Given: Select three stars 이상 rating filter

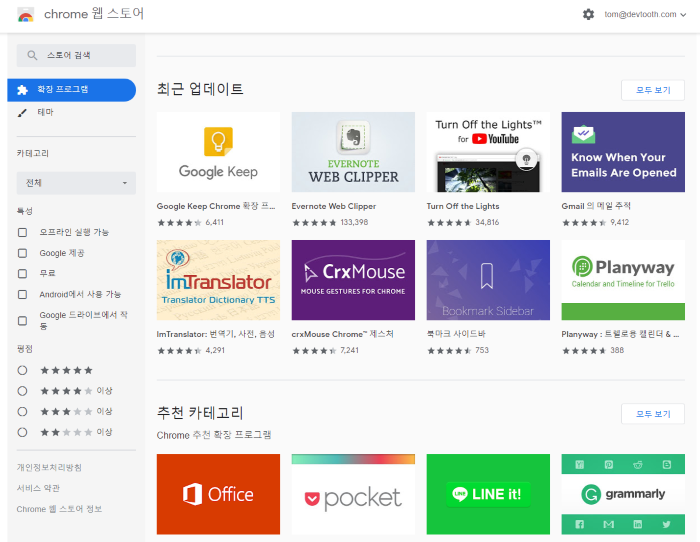Looking at the screenshot, I should click(22, 412).
